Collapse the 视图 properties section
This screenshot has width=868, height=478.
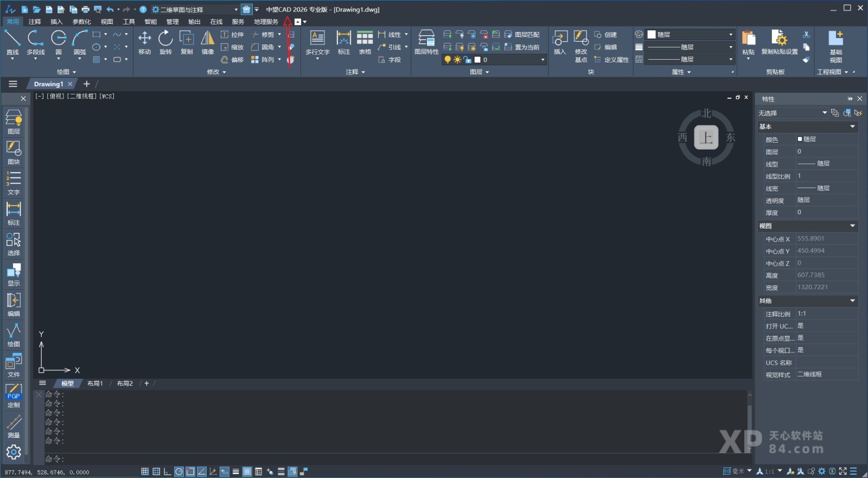click(852, 226)
